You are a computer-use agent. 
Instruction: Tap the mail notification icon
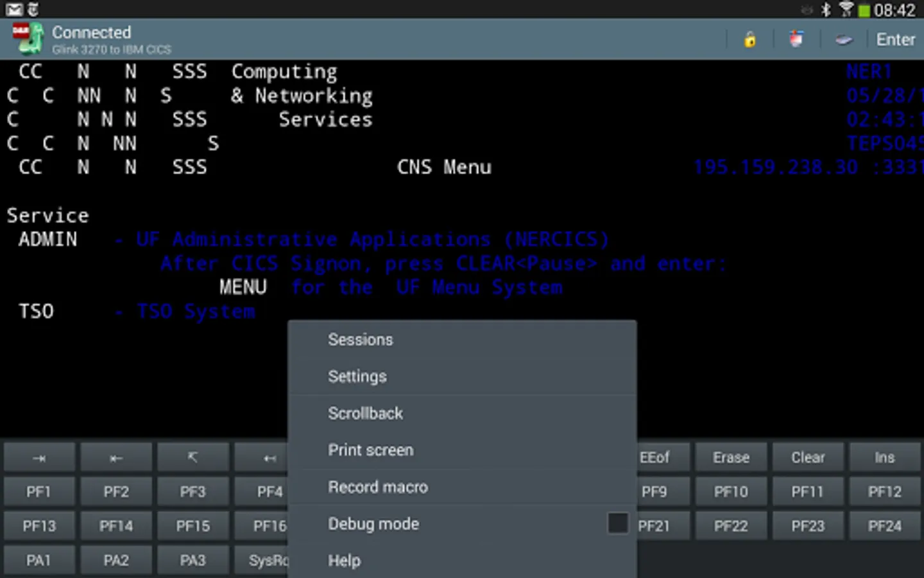click(x=14, y=10)
